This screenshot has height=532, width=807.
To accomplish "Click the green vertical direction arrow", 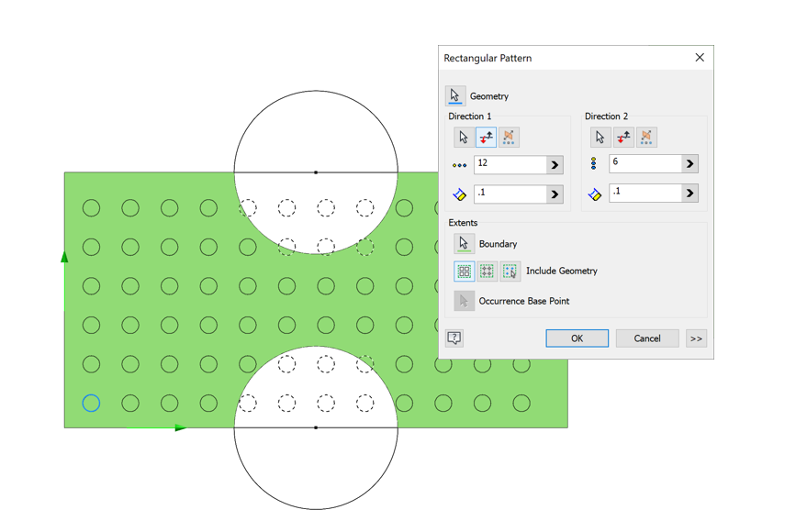I will click(x=64, y=282).
